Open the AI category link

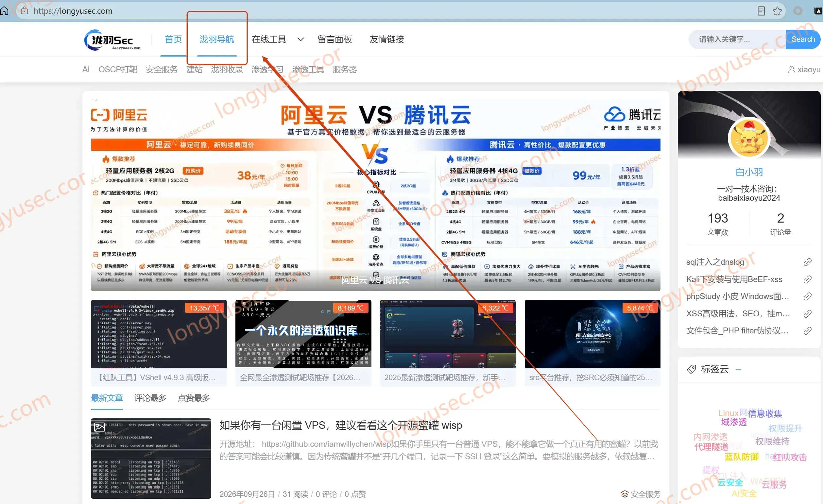[x=86, y=69]
